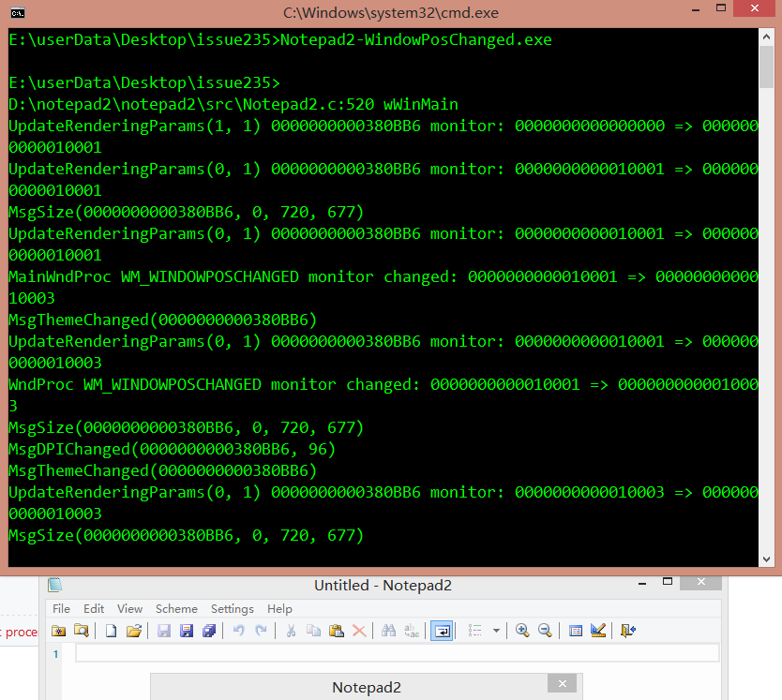Click the Save Copy multiple disks icon
Screen dimensions: 782x700
click(209, 631)
